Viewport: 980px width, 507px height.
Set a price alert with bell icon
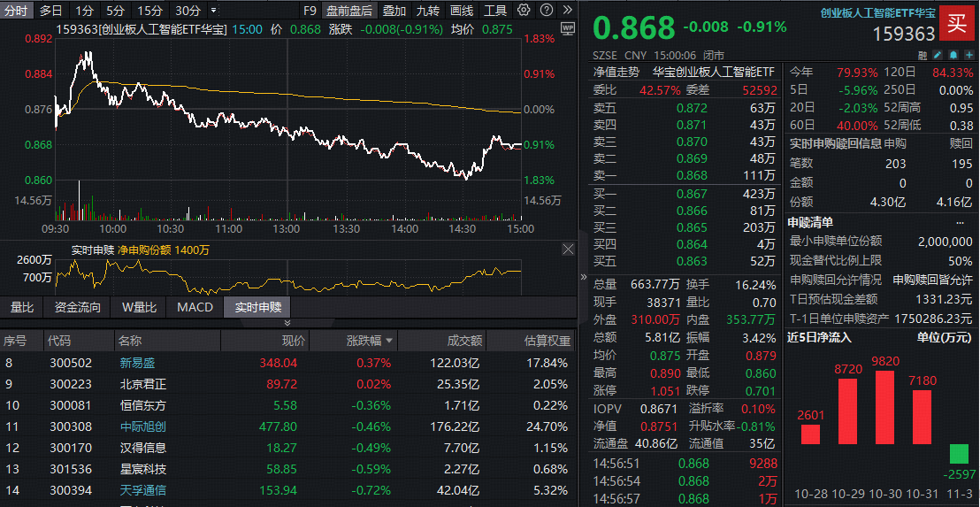coord(953,55)
